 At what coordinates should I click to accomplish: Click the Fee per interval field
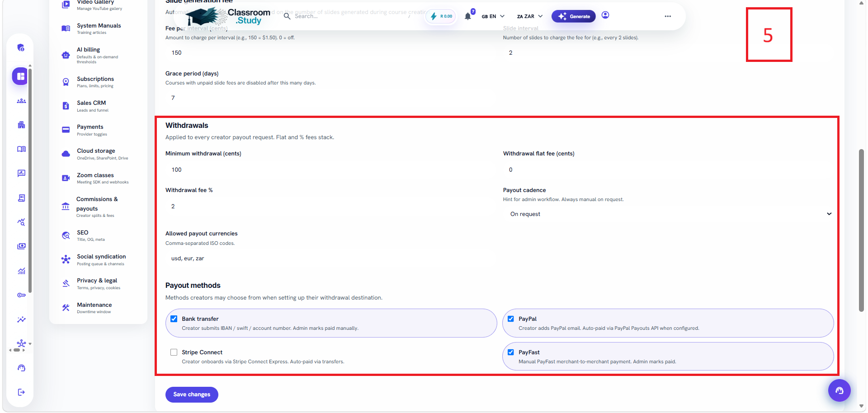click(330, 53)
